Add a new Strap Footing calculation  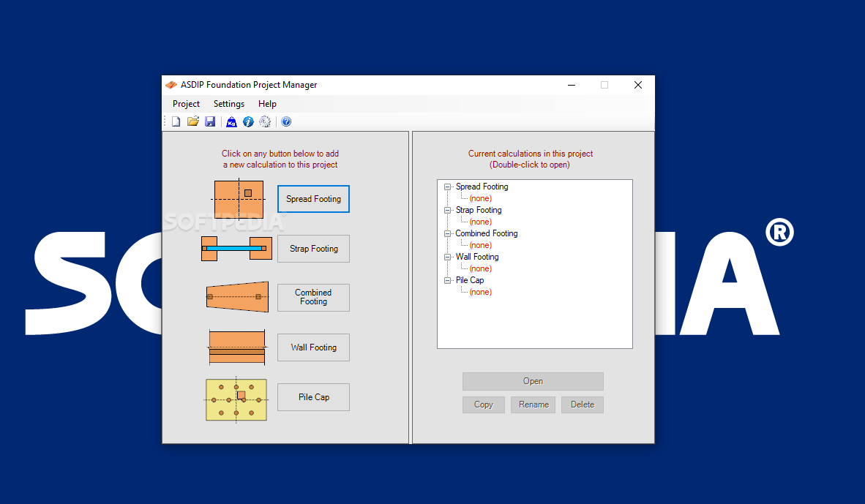pos(313,249)
